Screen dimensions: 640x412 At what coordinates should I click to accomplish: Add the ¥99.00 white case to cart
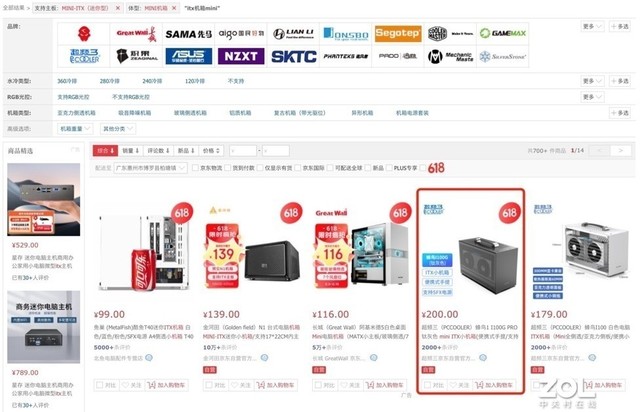(166, 385)
